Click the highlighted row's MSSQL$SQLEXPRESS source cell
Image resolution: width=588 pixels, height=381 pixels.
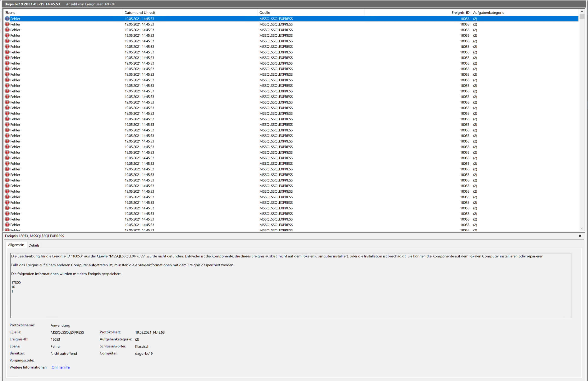(276, 19)
